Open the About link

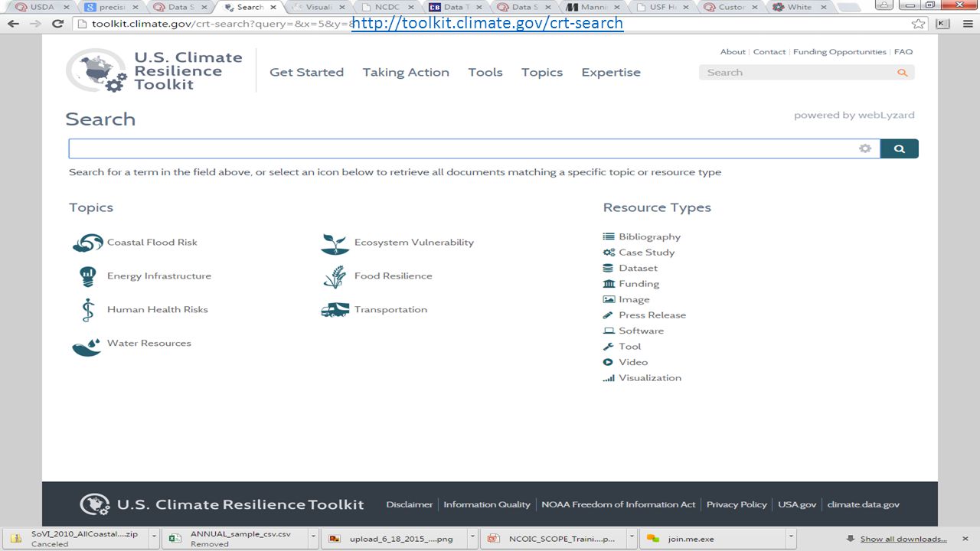[733, 52]
